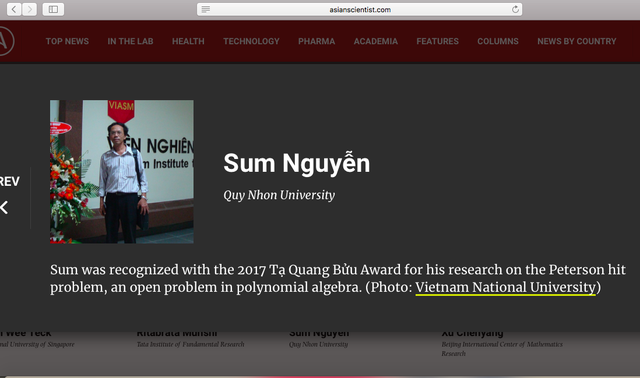Reload the page with refresh icon

(x=515, y=9)
